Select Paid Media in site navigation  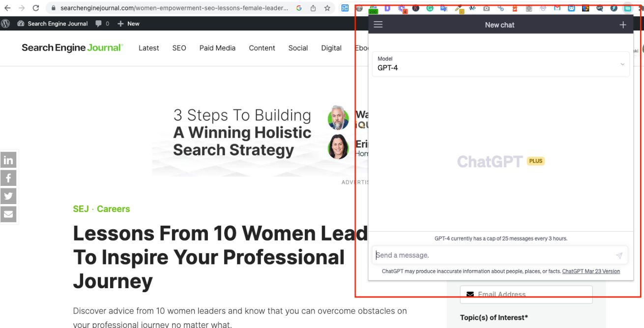(217, 48)
